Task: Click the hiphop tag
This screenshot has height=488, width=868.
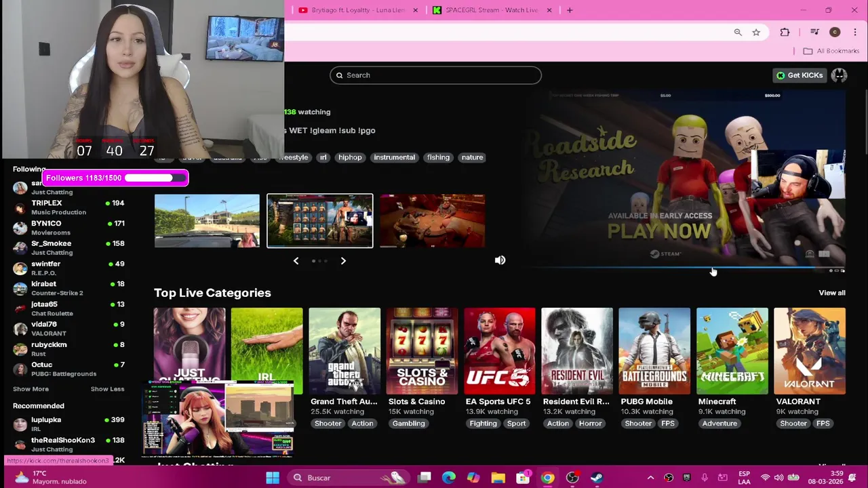Action: (x=350, y=157)
